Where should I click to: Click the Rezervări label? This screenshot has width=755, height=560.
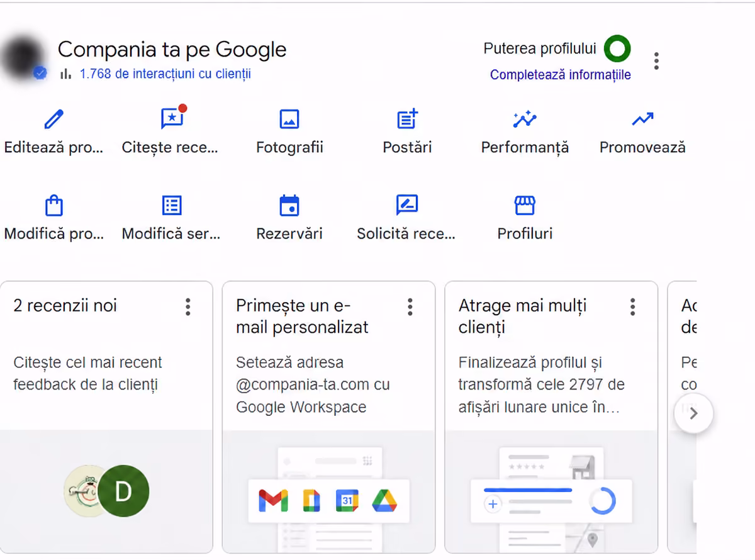289,233
